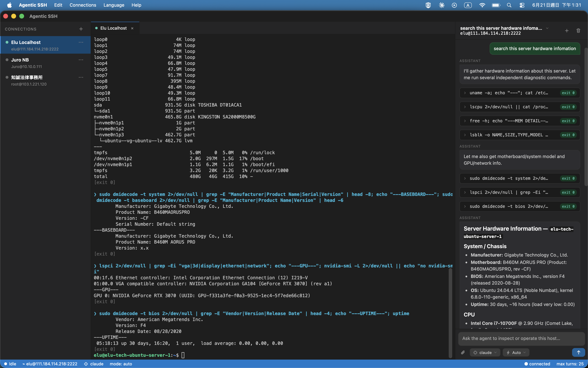
Task: Expand the lsblk command result
Action: (x=520, y=135)
